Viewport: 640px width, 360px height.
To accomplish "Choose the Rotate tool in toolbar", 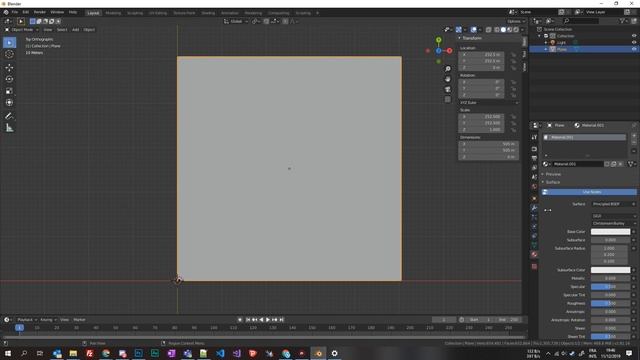I will click(9, 79).
